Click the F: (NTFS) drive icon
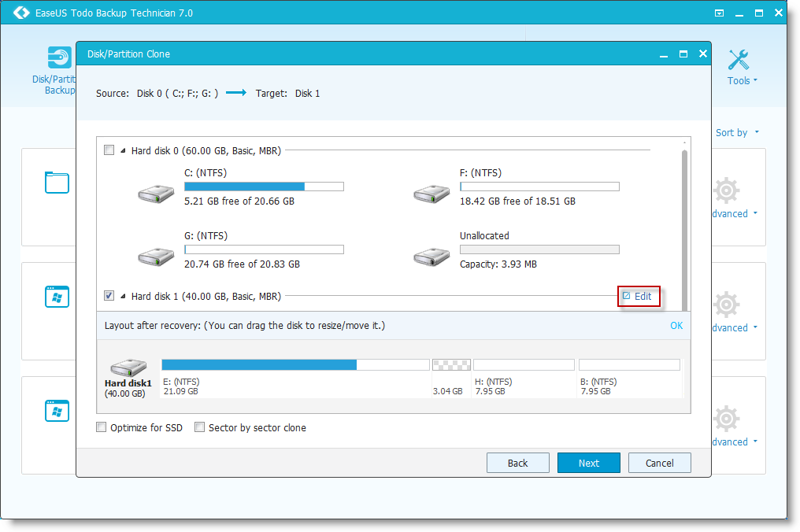This screenshot has height=532, width=800. coord(431,194)
